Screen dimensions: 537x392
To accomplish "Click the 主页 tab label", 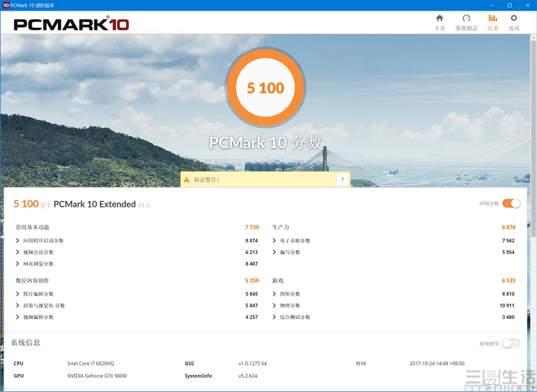I will pos(440,29).
